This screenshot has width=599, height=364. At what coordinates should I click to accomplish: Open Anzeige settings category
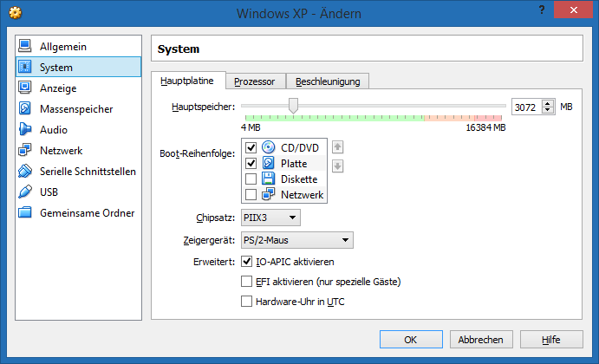(78, 88)
